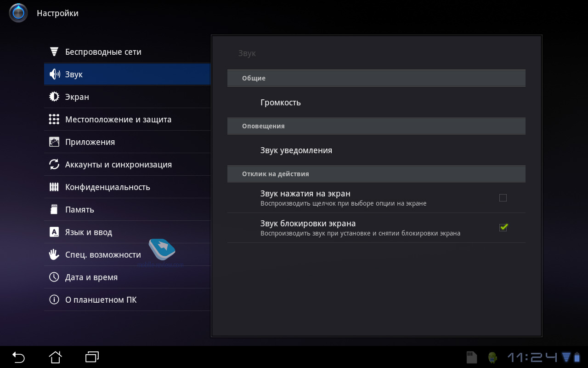Open Беспроводные сети settings

127,52
